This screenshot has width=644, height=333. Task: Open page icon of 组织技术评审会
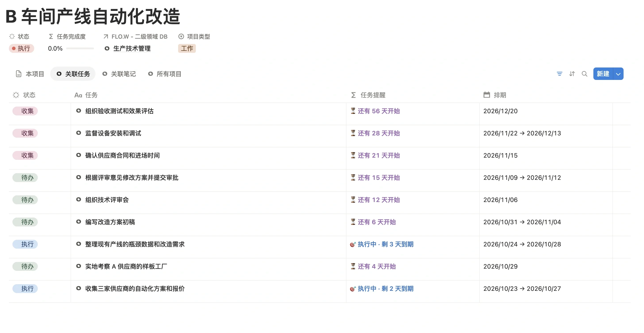click(78, 200)
